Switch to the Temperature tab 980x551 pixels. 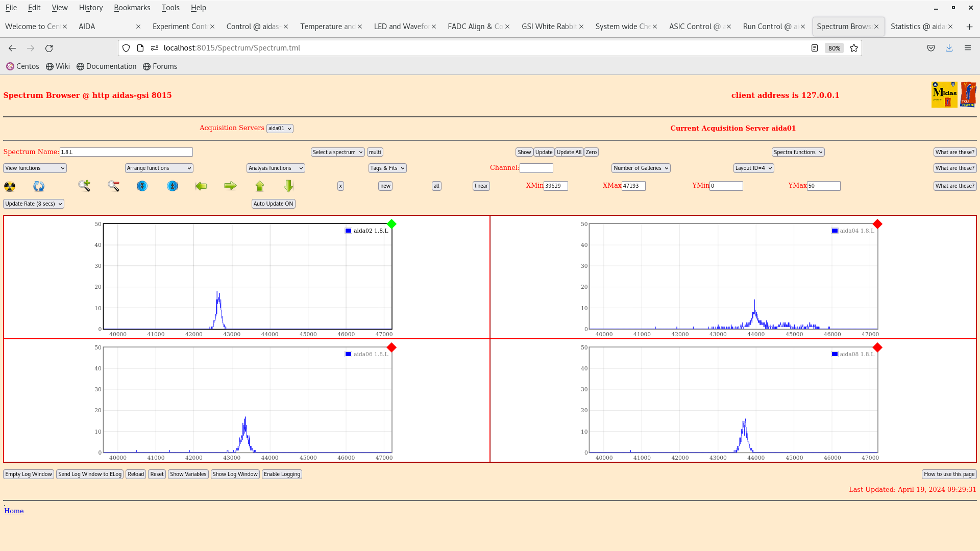click(327, 27)
